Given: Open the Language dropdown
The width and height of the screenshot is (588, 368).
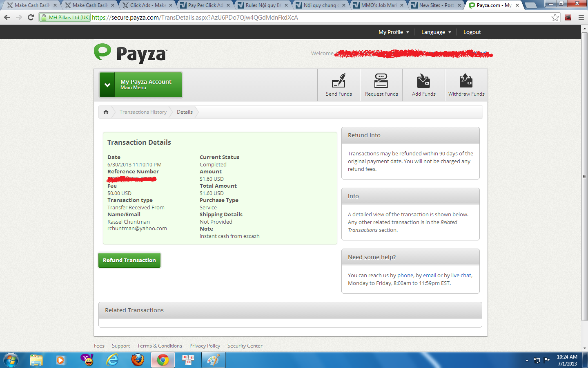Looking at the screenshot, I should 436,32.
